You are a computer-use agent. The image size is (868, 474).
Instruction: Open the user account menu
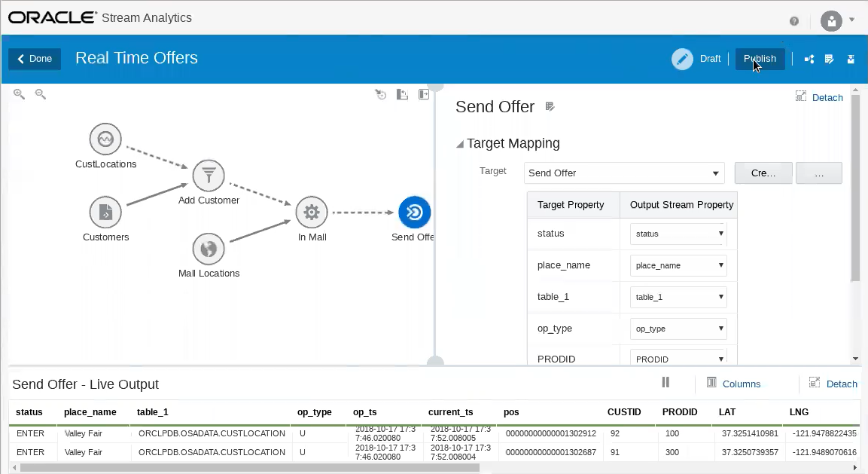pos(838,21)
